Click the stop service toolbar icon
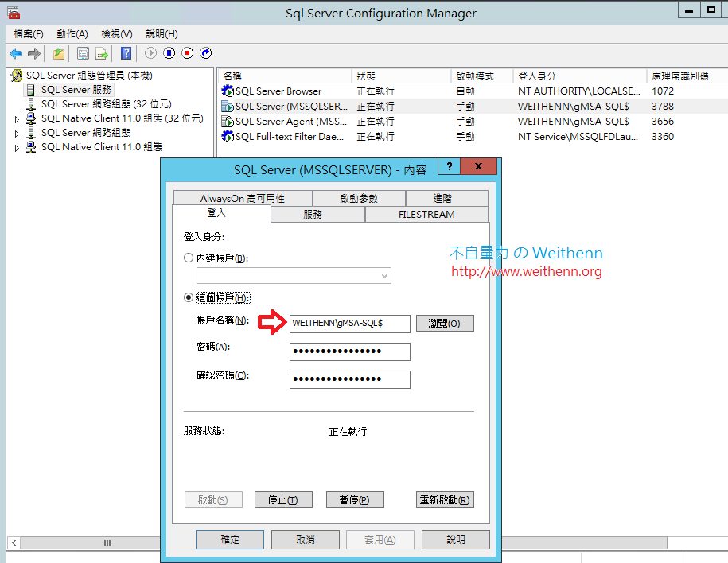Image resolution: width=728 pixels, height=563 pixels. pos(188,53)
